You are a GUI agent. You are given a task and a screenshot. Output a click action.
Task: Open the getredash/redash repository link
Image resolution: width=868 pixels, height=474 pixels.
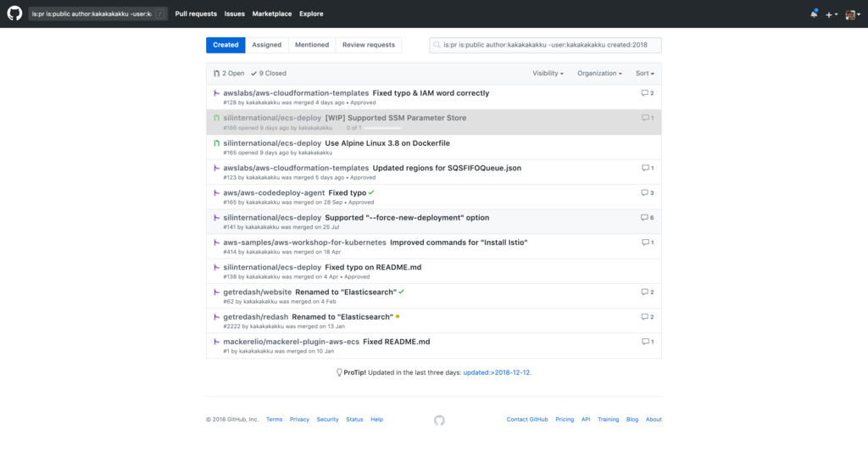point(256,317)
